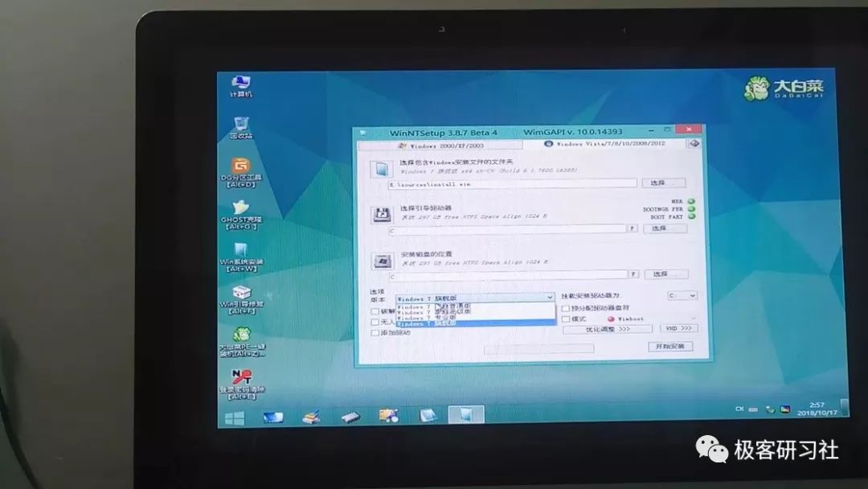Launch DG分区工具 partition tool shortcut
This screenshot has height=489, width=868.
241,172
